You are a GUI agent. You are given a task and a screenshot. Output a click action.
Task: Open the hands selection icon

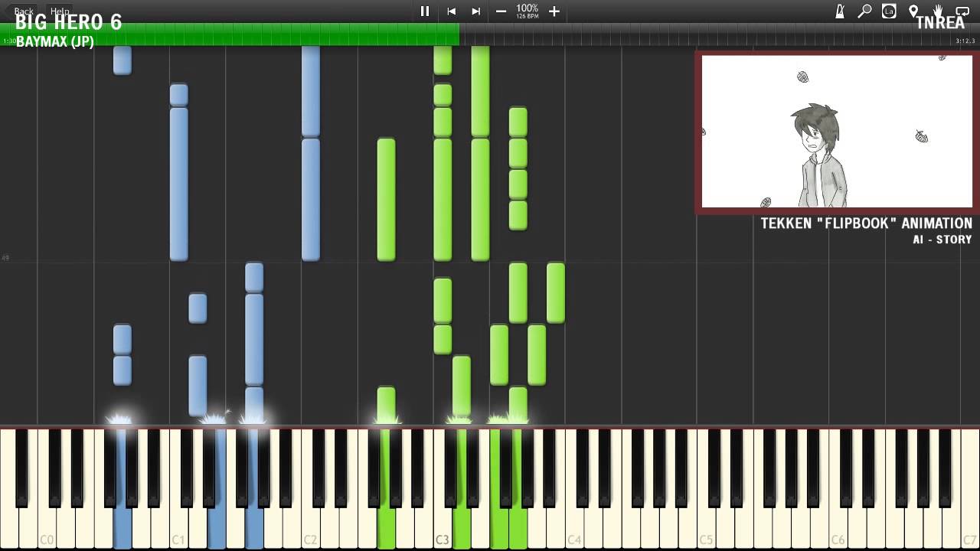click(x=938, y=11)
